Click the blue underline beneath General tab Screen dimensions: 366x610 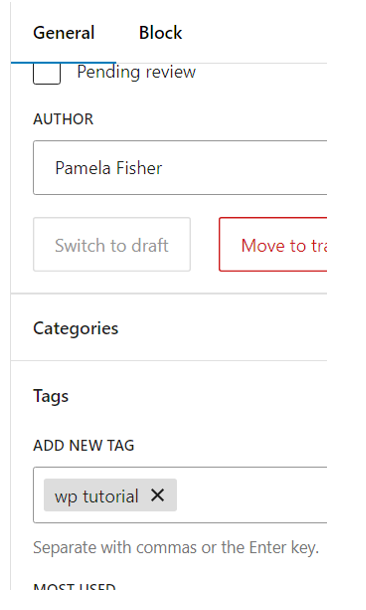(x=63, y=62)
